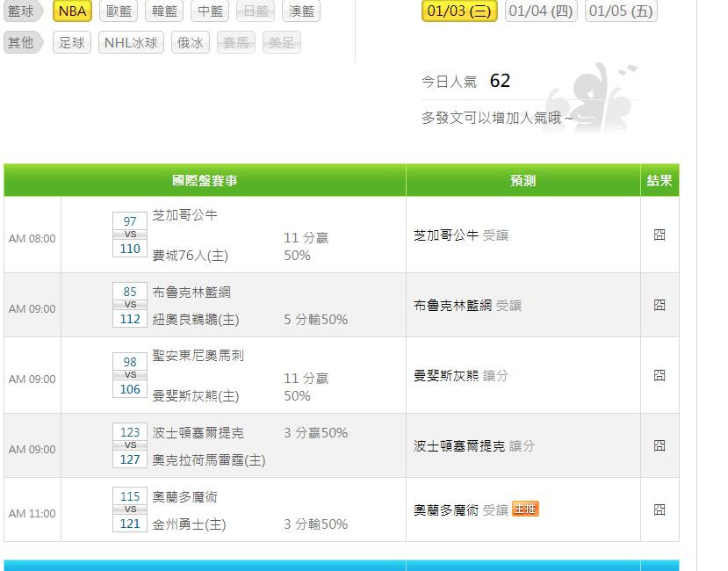This screenshot has height=571, width=728.
Task: View predictions for 01/05 (五)
Action: 622,11
